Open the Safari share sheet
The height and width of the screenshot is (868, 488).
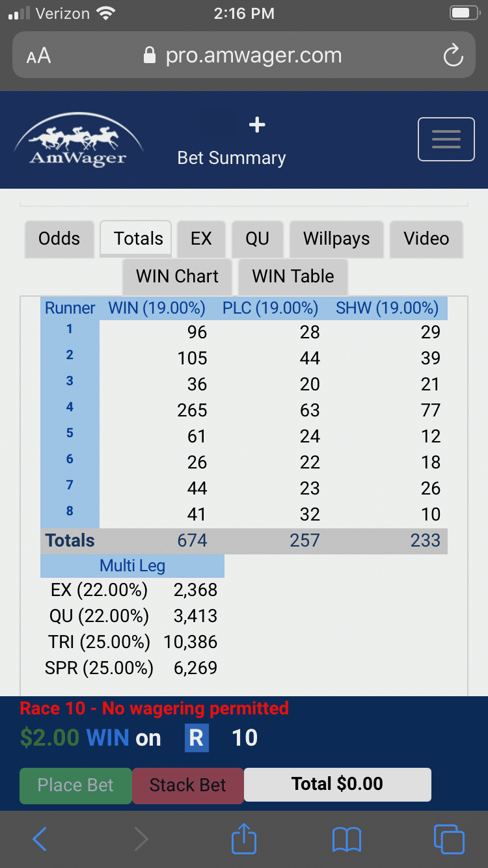[x=244, y=838]
